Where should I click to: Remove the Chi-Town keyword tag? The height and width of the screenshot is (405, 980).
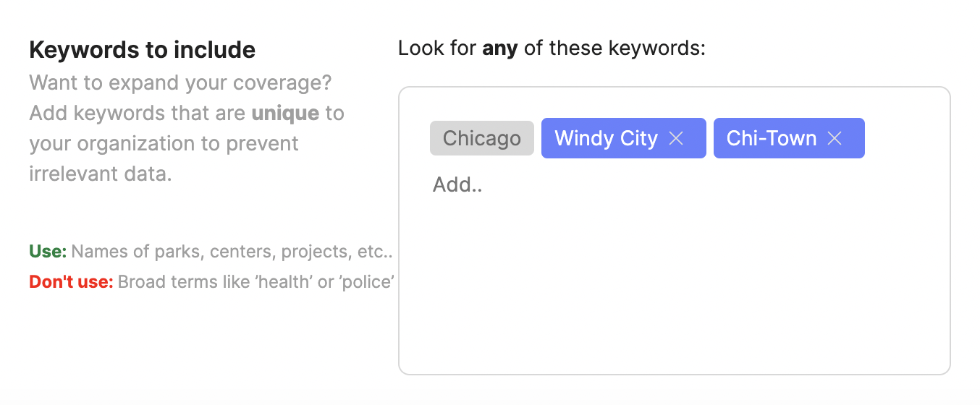click(835, 138)
